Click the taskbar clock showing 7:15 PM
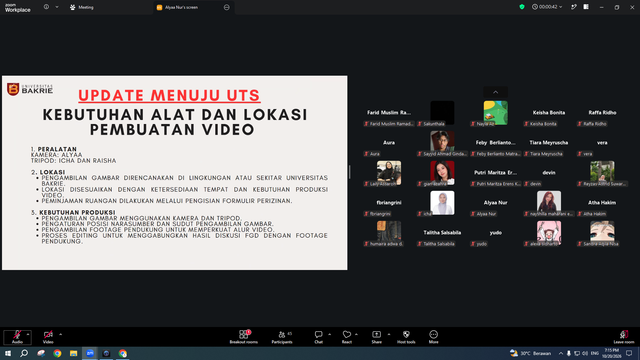 point(611,353)
